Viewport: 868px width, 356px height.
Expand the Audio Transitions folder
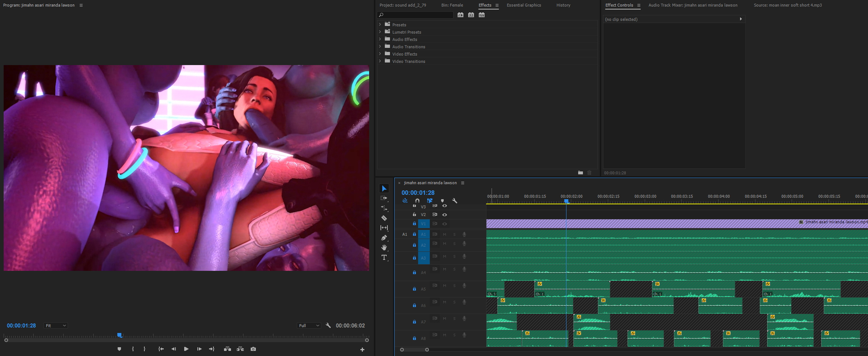click(380, 46)
